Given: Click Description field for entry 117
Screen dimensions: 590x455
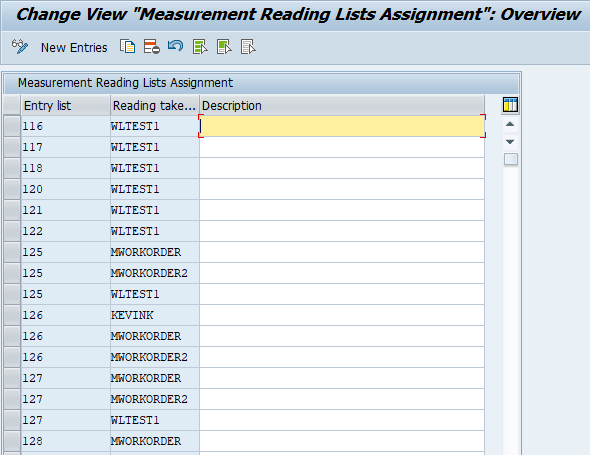Looking at the screenshot, I should click(x=342, y=147).
